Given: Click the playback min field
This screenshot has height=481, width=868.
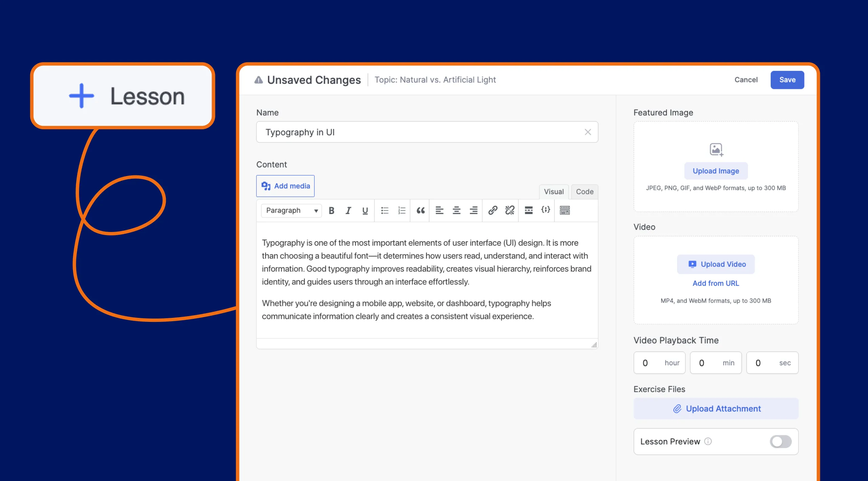Looking at the screenshot, I should 716,363.
